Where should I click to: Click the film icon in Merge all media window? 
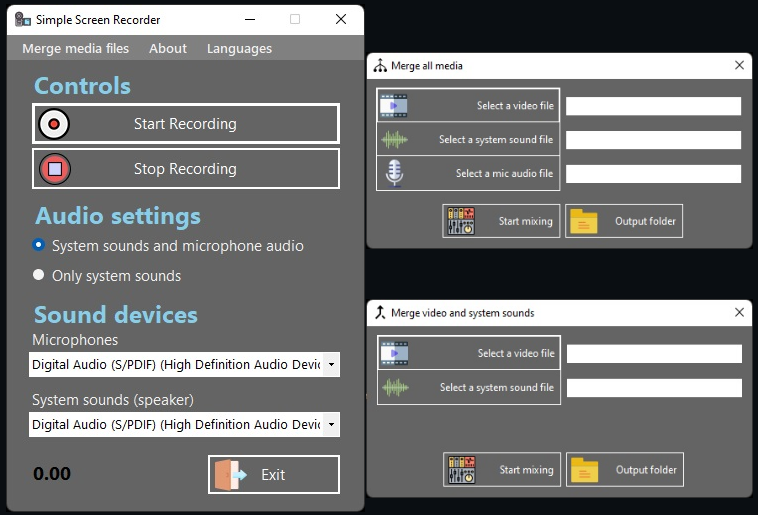click(394, 106)
